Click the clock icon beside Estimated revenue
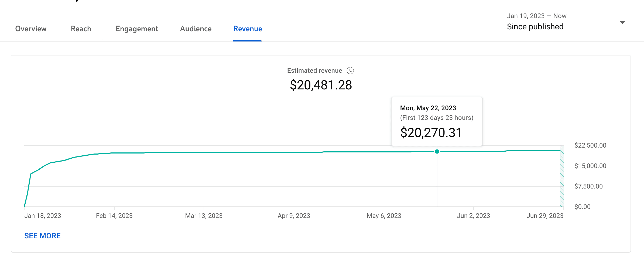644x265 pixels. coord(350,71)
